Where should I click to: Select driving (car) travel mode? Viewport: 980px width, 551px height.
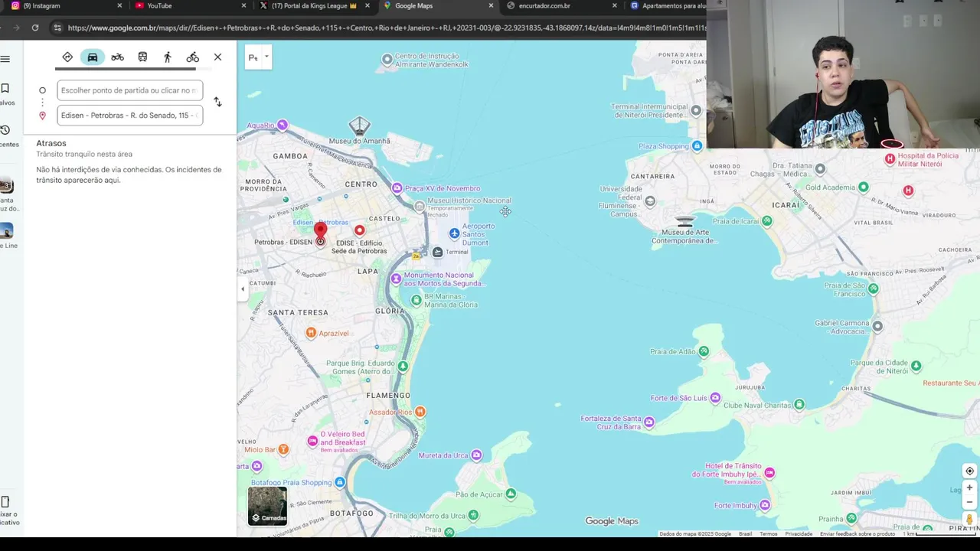(x=93, y=57)
